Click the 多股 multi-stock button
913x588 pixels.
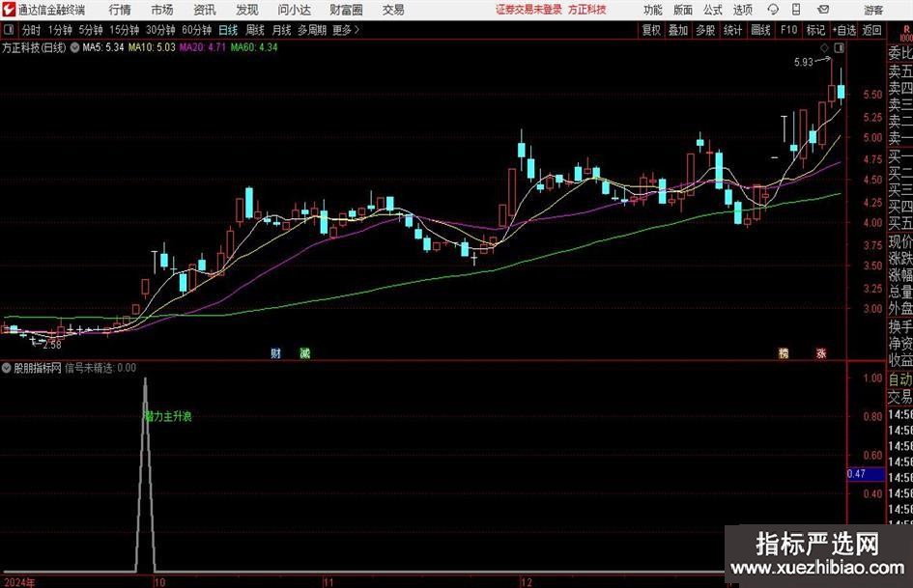coord(705,30)
